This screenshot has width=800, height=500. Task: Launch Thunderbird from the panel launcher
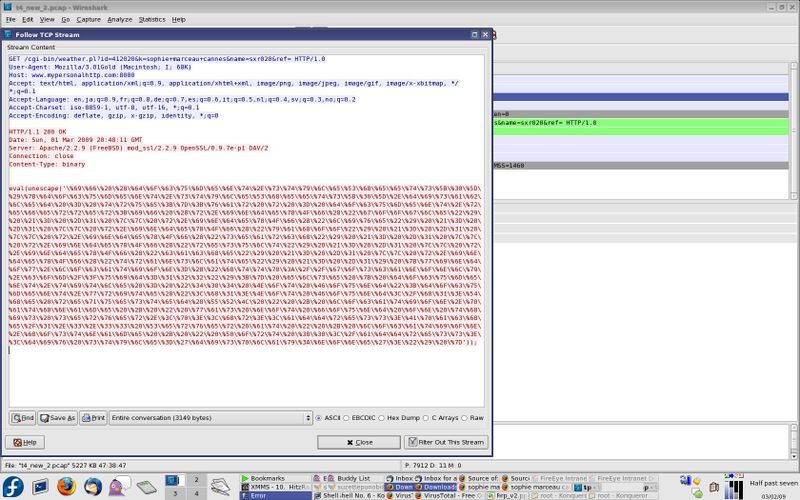pos(92,487)
